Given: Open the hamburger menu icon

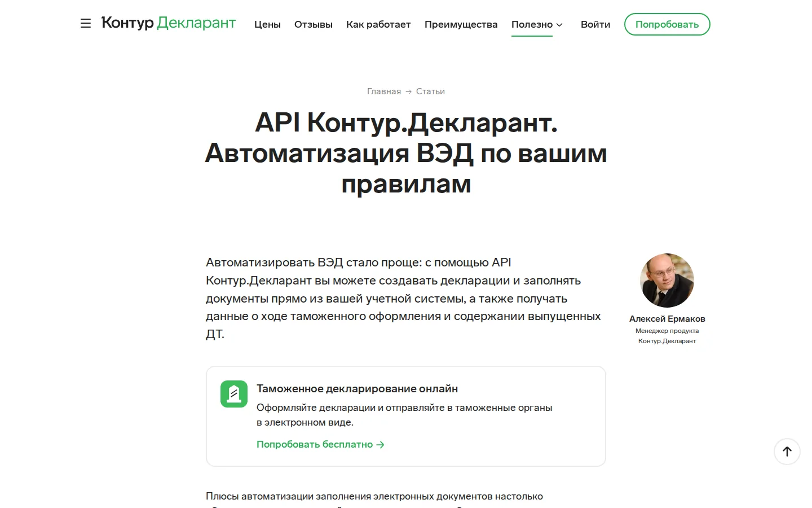Looking at the screenshot, I should point(86,23).
